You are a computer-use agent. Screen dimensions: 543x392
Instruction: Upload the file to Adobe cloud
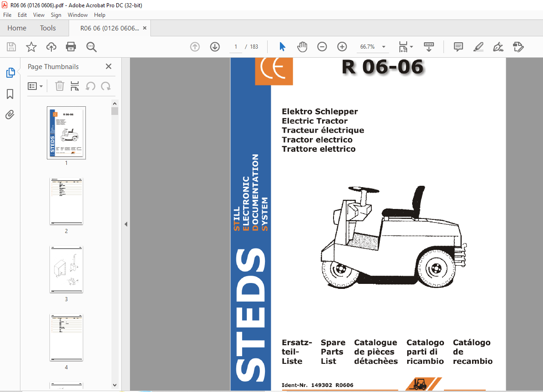click(x=51, y=46)
